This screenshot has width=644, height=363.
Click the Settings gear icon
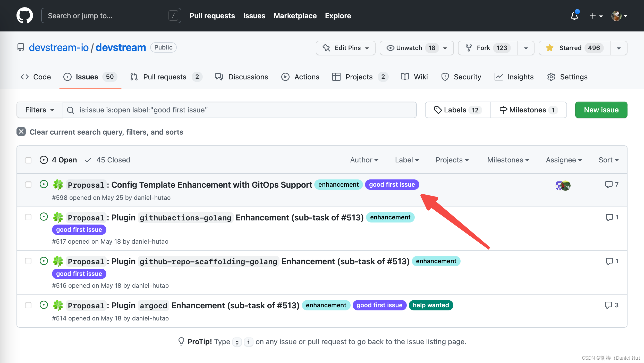(552, 77)
